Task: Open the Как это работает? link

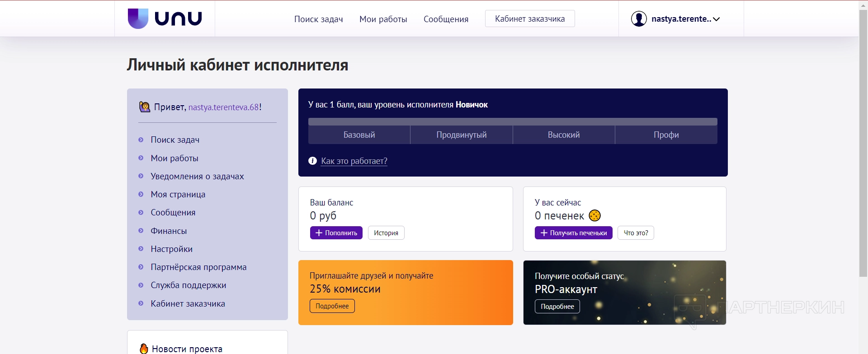Action: tap(354, 161)
